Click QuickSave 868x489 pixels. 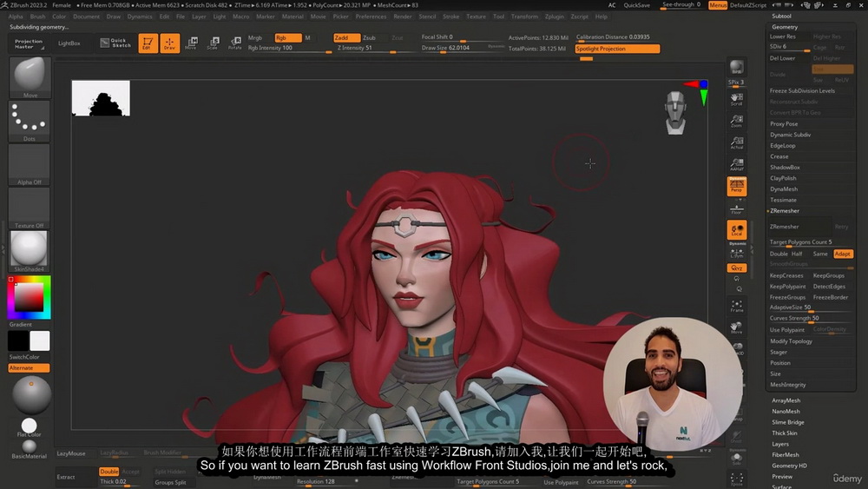click(x=636, y=5)
